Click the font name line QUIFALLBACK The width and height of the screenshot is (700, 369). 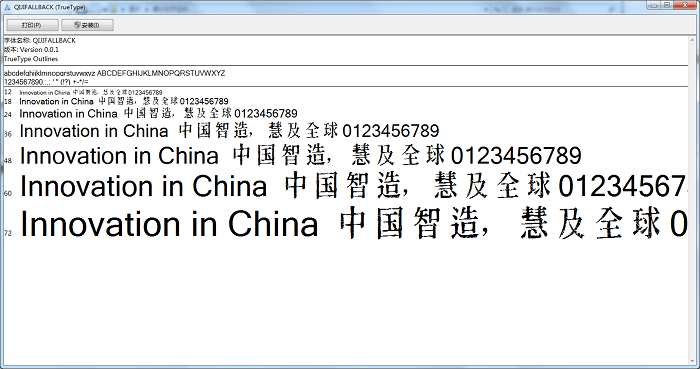coord(40,41)
